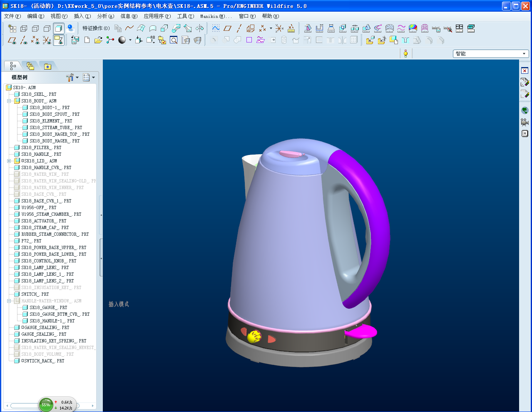This screenshot has height=412, width=532.
Task: Switch to the folder browser navigator tab
Action: (30, 66)
